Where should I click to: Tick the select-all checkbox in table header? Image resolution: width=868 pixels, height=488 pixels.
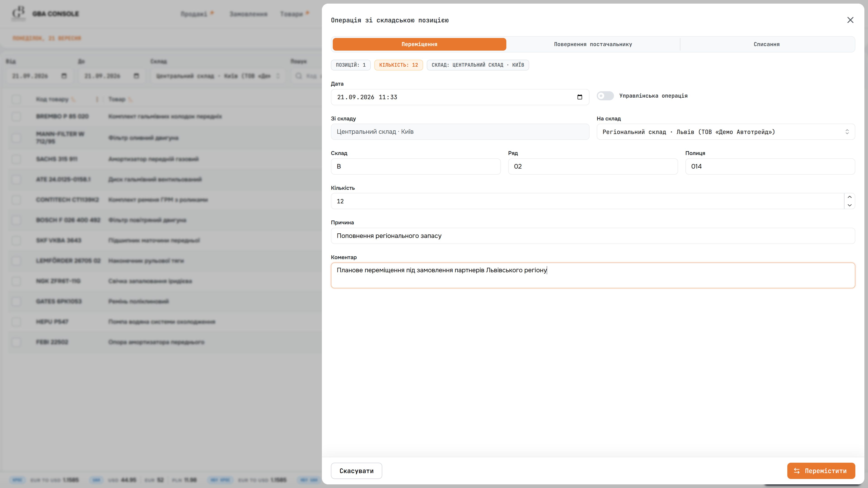coord(16,99)
